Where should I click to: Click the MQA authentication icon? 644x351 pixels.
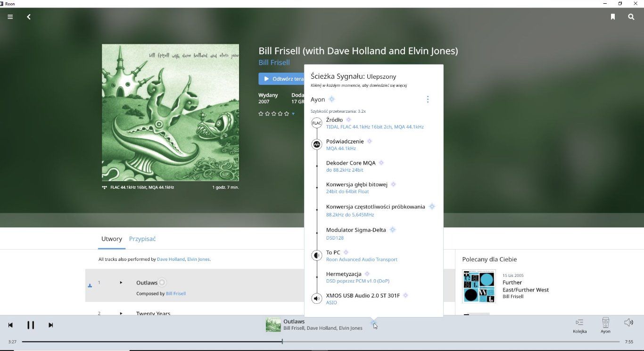[317, 144]
